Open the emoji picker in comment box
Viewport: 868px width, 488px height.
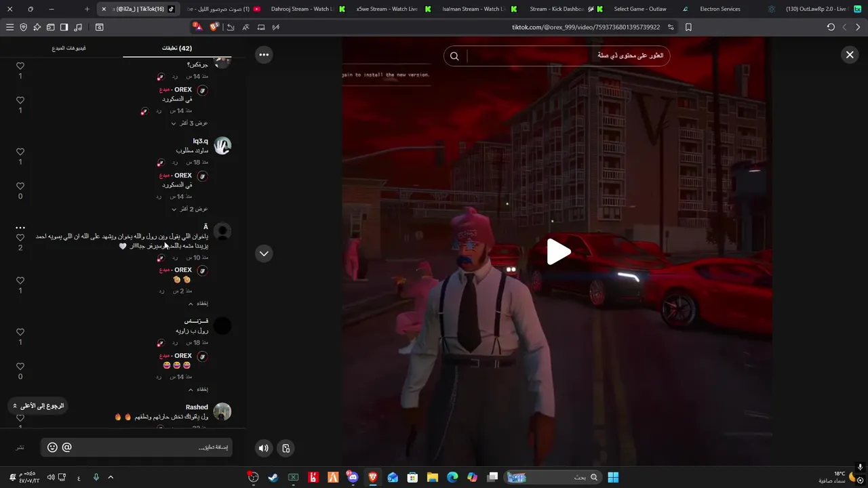point(52,447)
